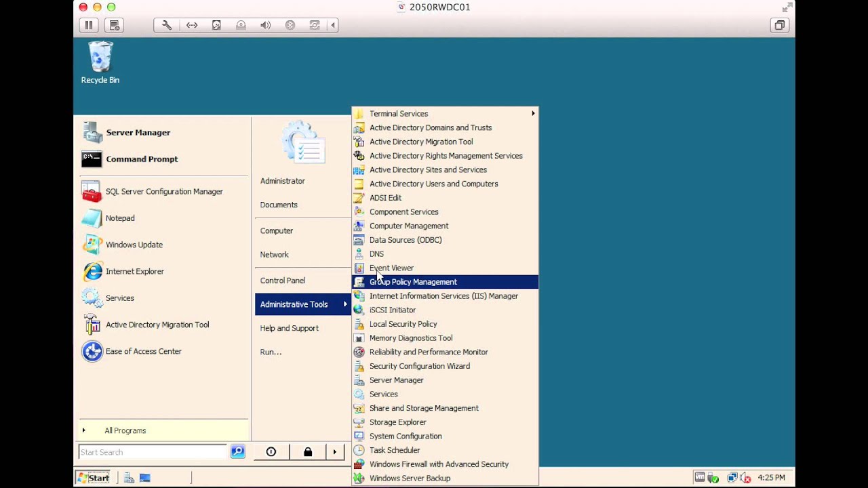Screen dimensions: 868x488
Task: Click the network tray icon
Action: (732, 478)
